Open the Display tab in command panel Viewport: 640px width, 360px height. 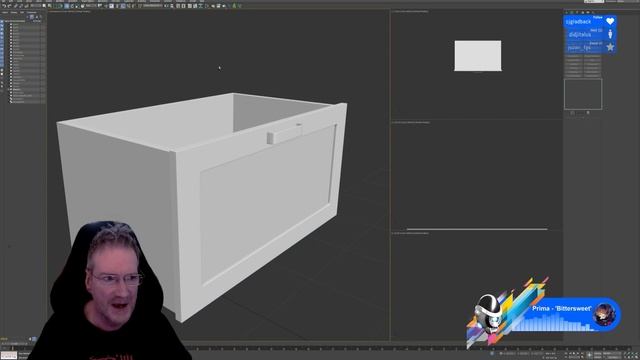coord(588,12)
